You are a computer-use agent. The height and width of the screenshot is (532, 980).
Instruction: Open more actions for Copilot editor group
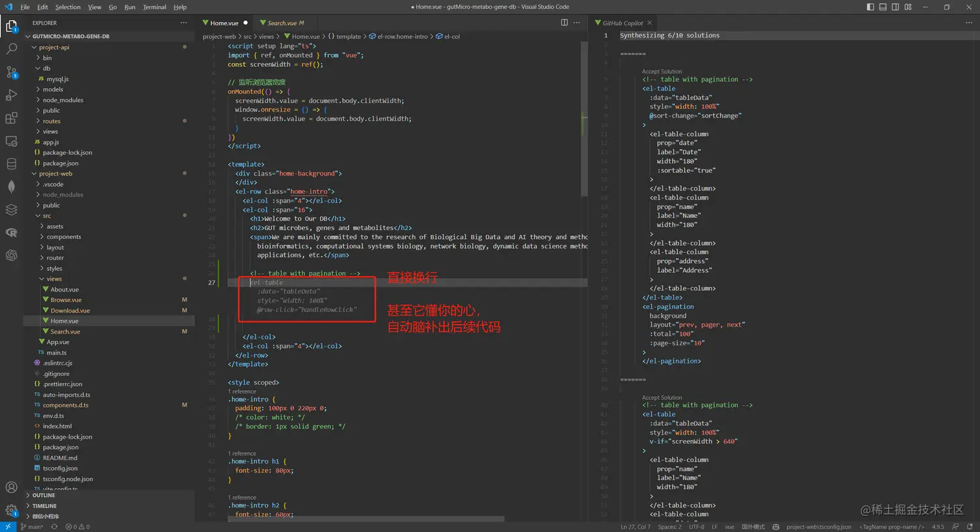(969, 23)
